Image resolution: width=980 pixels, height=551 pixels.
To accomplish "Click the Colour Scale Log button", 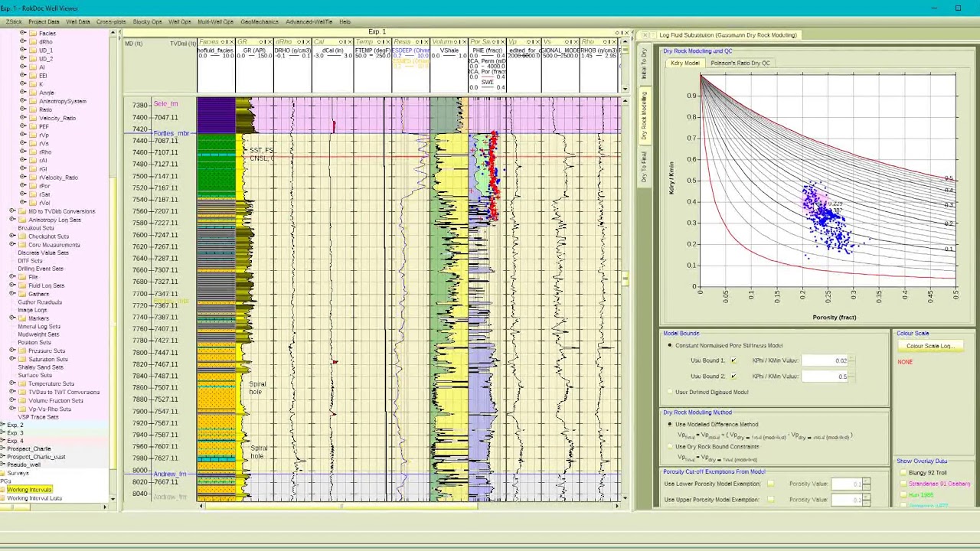I will 930,346.
